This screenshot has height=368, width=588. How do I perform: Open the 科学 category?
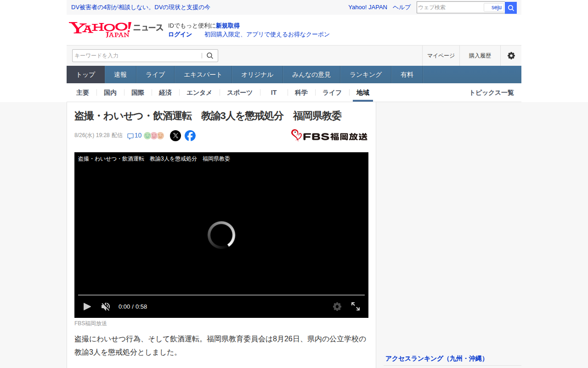[x=301, y=92]
